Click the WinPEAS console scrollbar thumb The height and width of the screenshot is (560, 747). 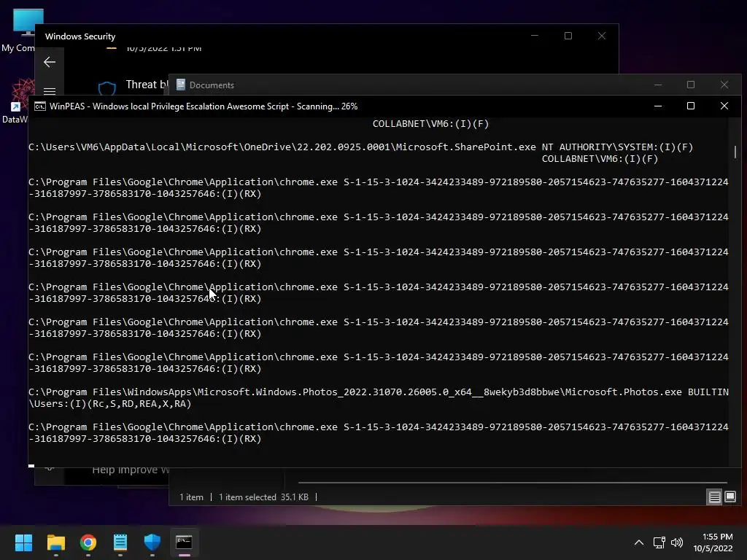pos(735,152)
